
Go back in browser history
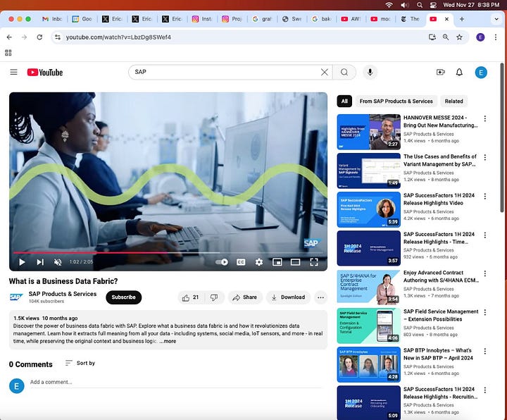[x=9, y=37]
